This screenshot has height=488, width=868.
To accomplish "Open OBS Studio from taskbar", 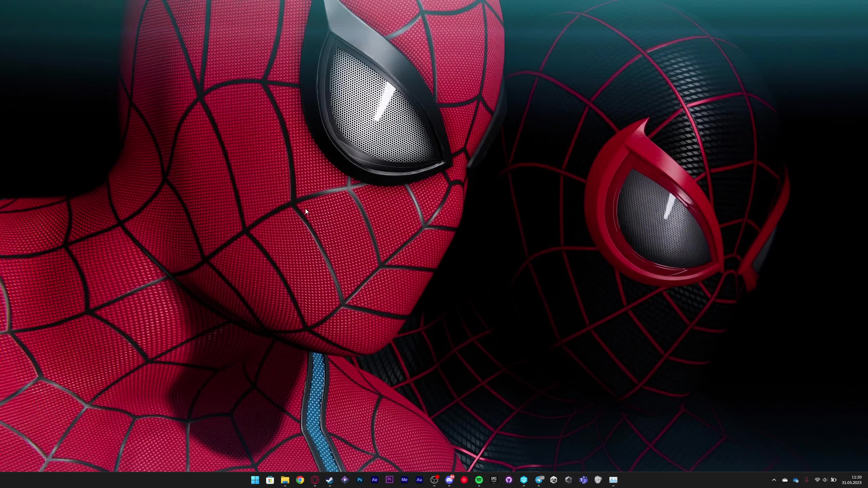I will [x=434, y=480].
